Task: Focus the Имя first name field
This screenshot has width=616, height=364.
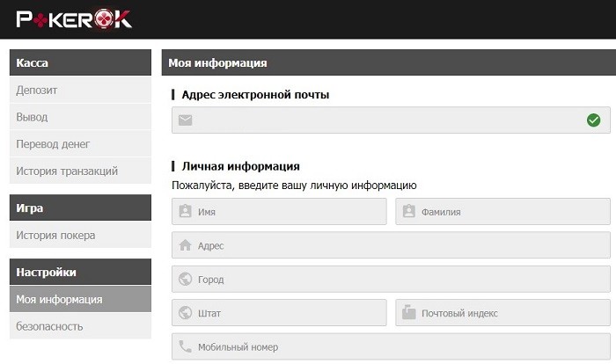Action: [279, 212]
